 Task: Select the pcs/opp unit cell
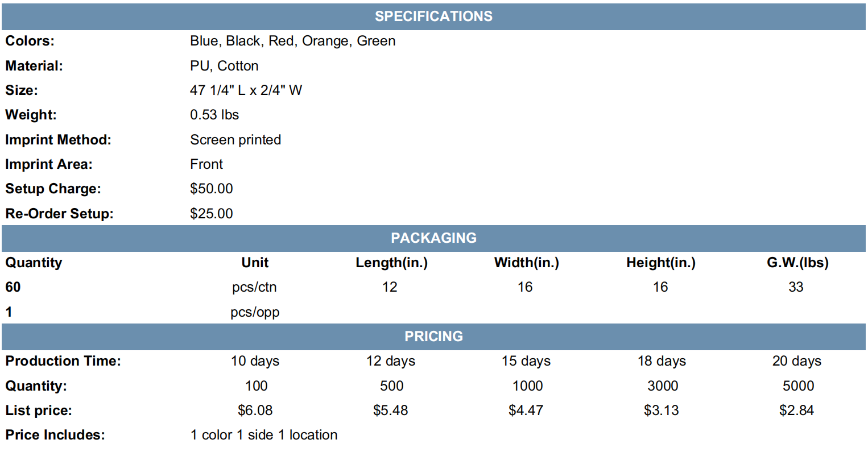pos(255,312)
